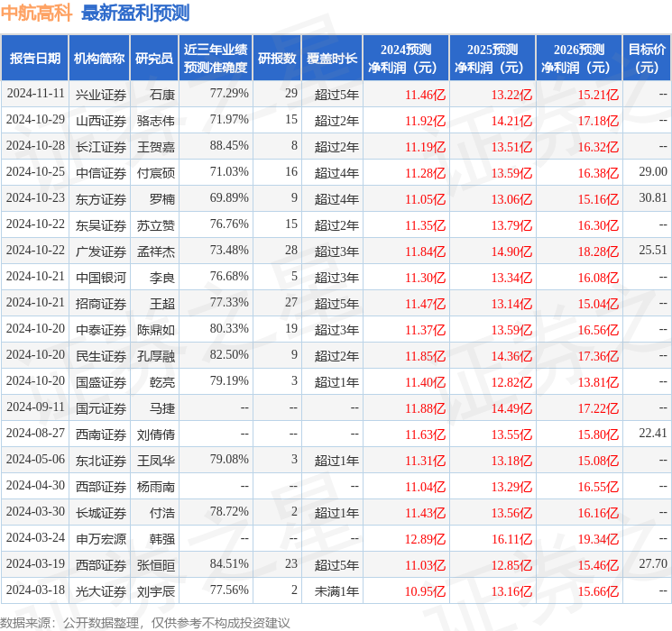Click the 研究员 column header
The height and width of the screenshot is (631, 672).
(154, 59)
